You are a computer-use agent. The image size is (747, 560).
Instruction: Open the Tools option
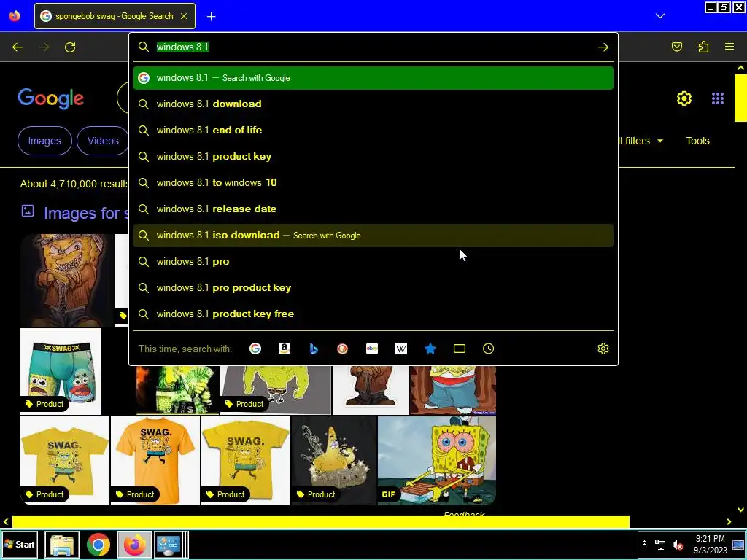pos(697,141)
